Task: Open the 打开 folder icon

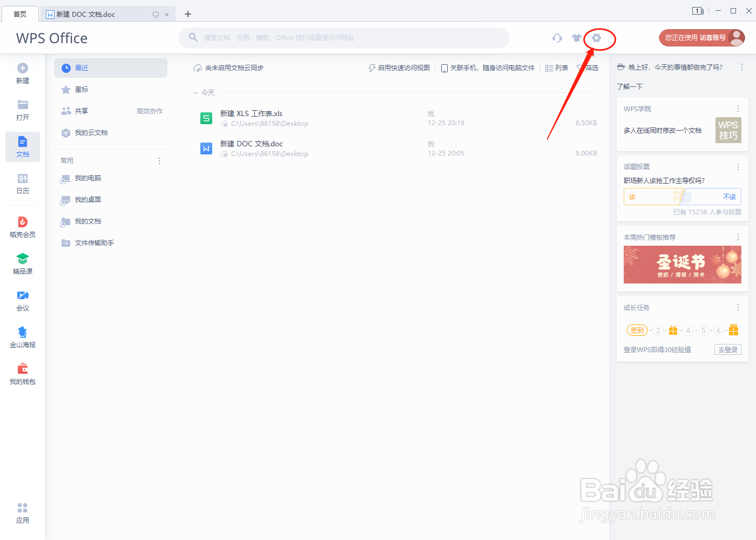Action: (23, 105)
